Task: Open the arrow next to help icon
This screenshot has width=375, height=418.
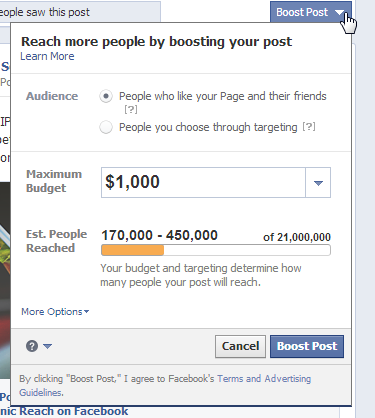Action: click(47, 346)
